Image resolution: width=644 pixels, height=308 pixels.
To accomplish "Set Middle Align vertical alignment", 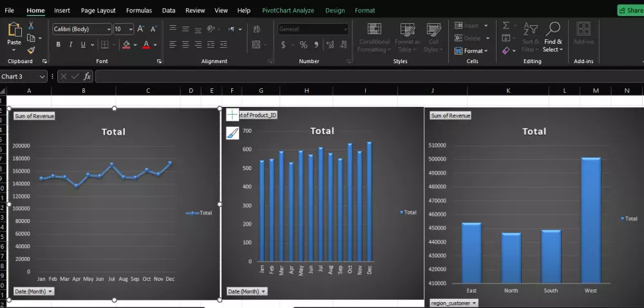I will [185, 29].
